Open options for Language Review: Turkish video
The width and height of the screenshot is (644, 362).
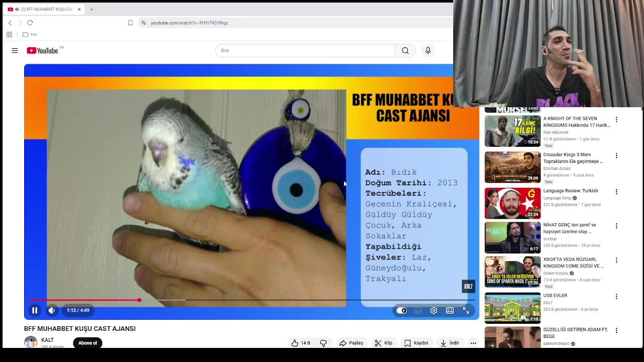point(616,192)
